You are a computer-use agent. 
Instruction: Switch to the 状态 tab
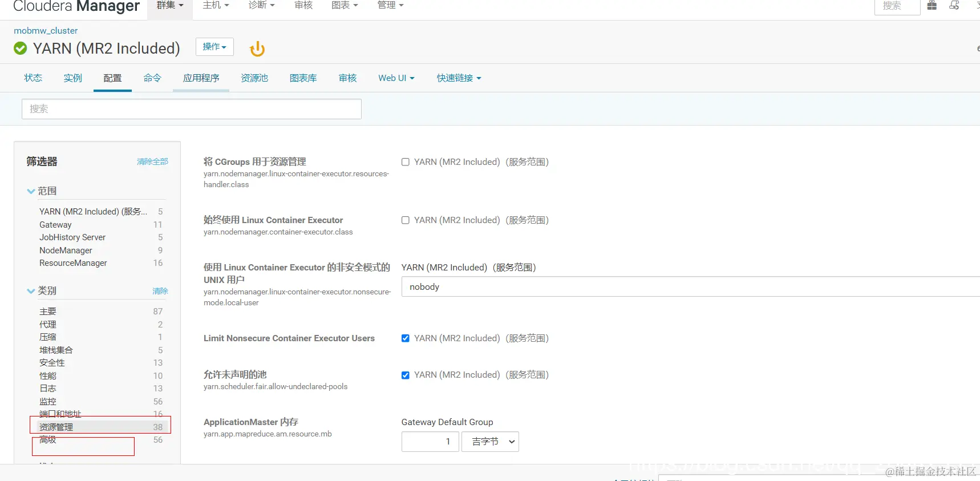33,78
